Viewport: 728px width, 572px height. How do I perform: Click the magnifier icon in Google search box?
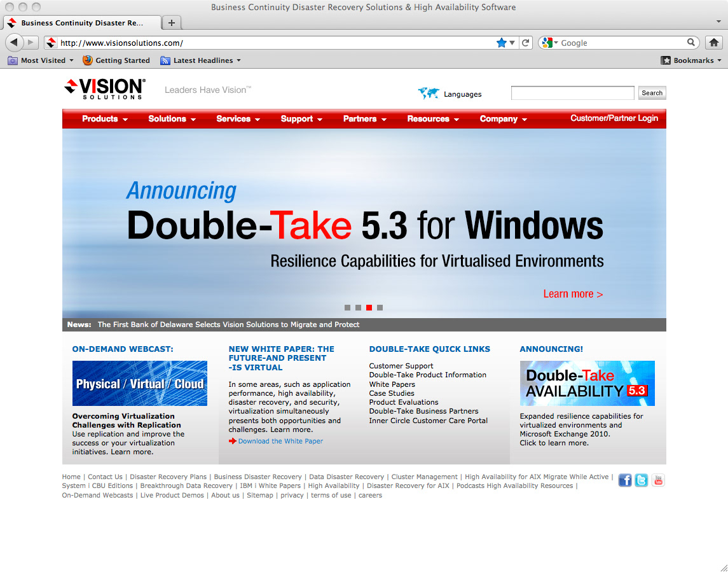pos(691,42)
